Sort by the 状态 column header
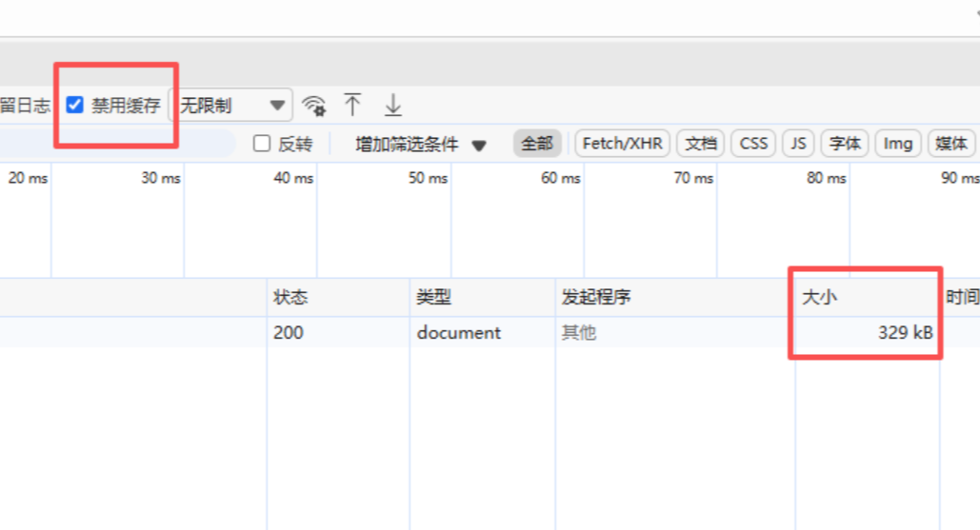980x530 pixels. pos(290,297)
